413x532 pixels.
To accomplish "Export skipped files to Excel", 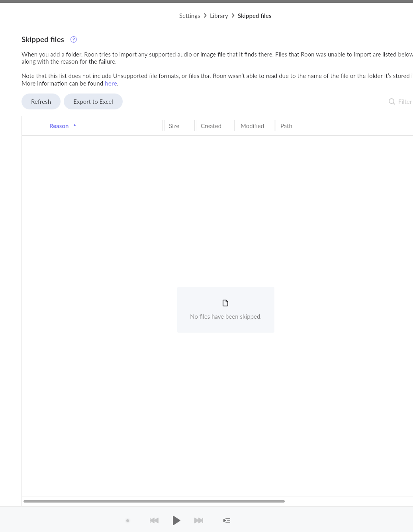I will click(x=93, y=101).
